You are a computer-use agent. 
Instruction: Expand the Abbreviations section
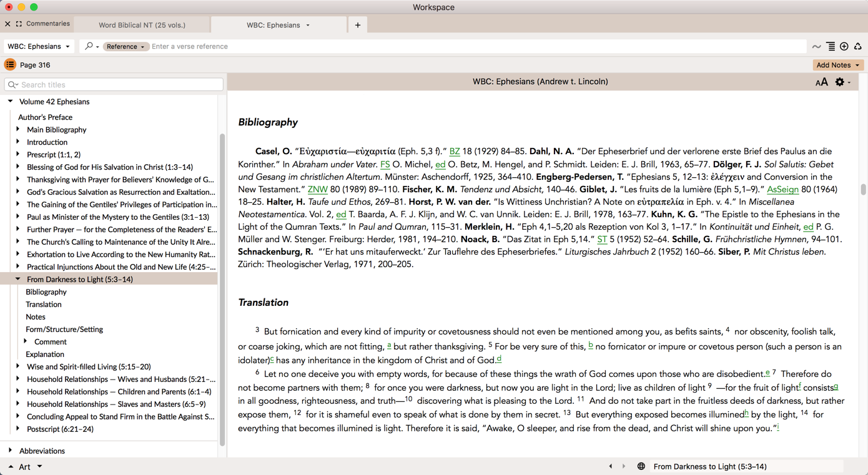[x=10, y=450]
